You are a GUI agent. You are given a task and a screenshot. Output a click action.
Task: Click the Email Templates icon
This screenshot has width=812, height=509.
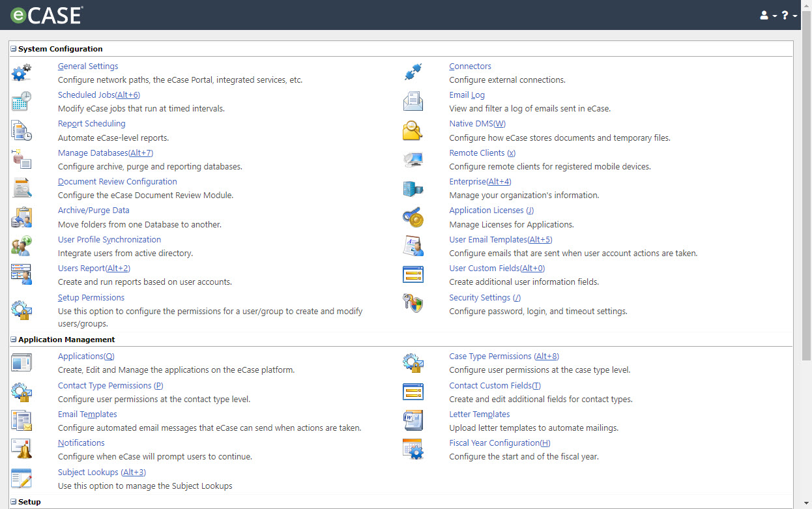point(22,420)
